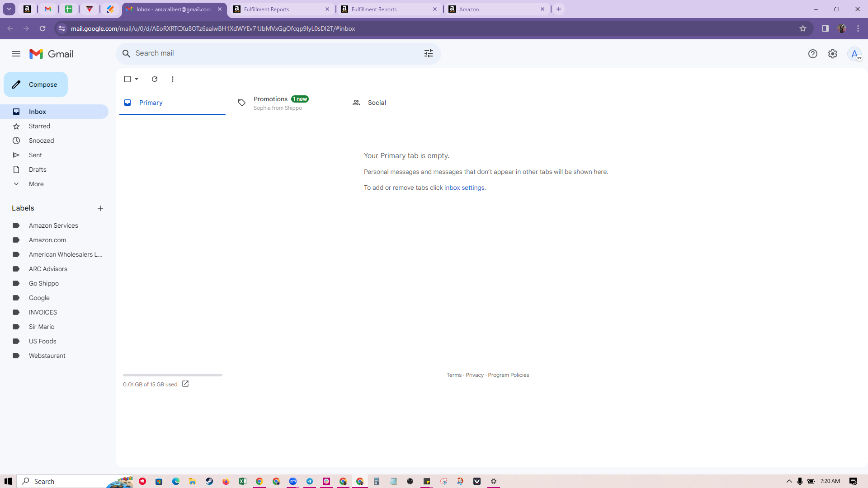Click the Gmail logo

51,54
